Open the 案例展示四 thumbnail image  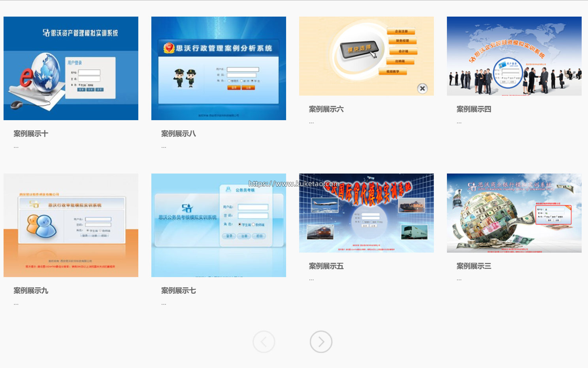(x=514, y=56)
